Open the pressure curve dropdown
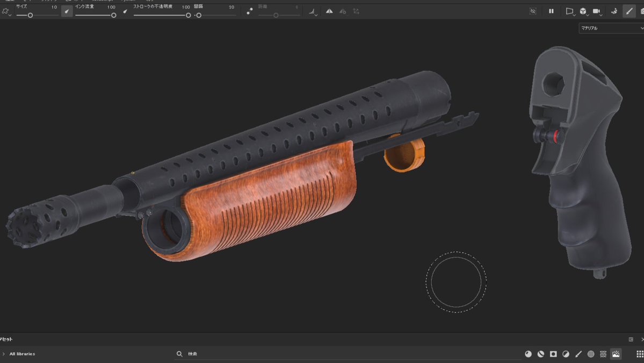Image resolution: width=644 pixels, height=363 pixels. (313, 12)
